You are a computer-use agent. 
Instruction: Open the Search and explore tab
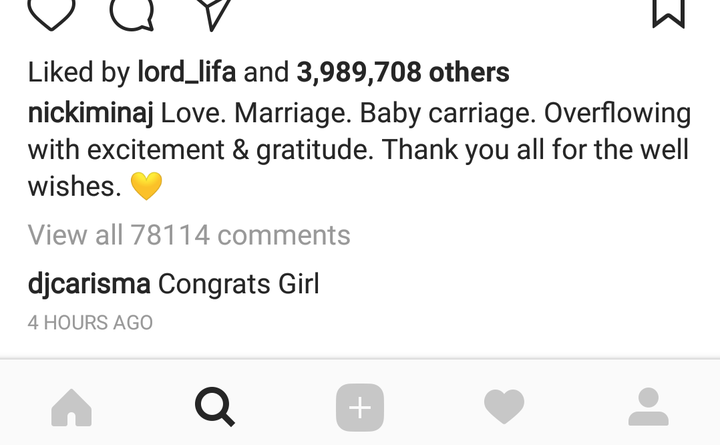coord(215,407)
